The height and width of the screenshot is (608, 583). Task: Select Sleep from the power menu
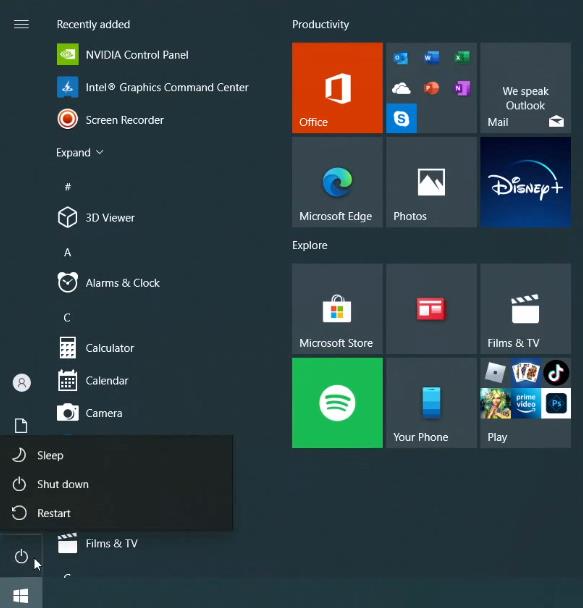coord(116,455)
